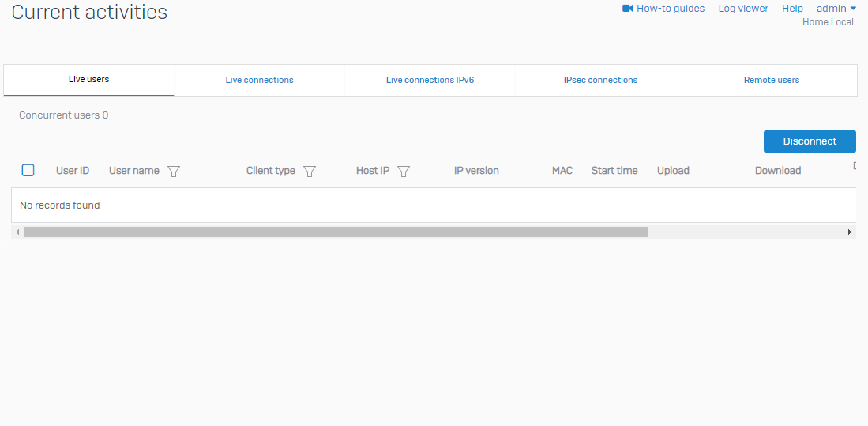This screenshot has height=426, width=868.
Task: Click the horizontal table scrollbar thumb
Action: coord(336,232)
